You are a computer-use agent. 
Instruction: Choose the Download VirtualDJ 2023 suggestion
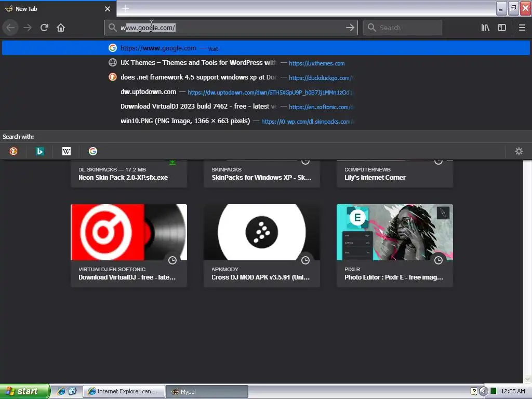(266, 106)
